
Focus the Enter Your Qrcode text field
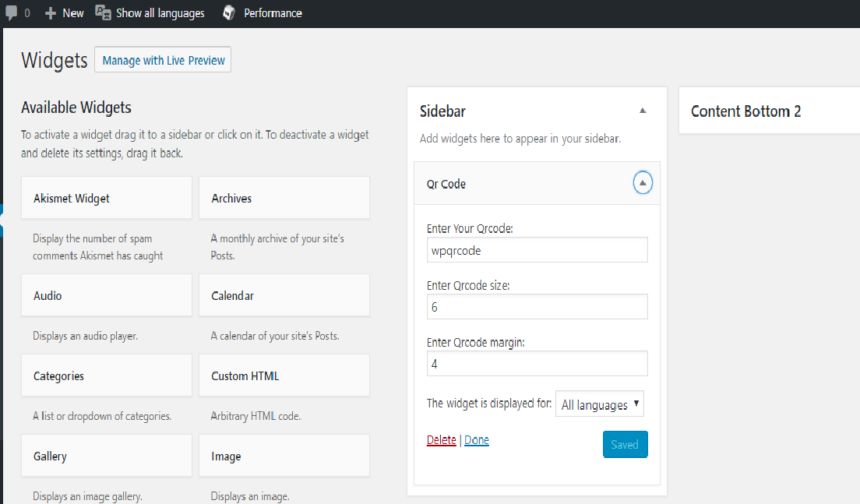(x=537, y=250)
